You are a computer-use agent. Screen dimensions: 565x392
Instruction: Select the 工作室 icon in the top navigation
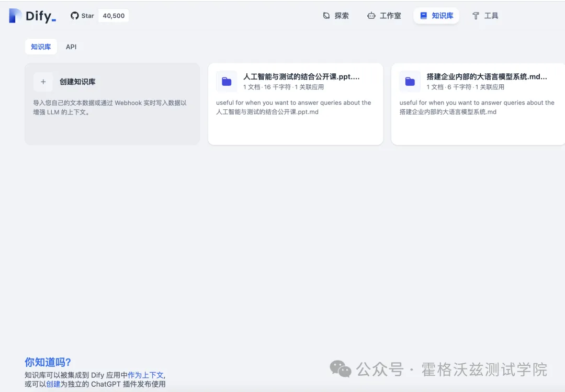click(371, 16)
